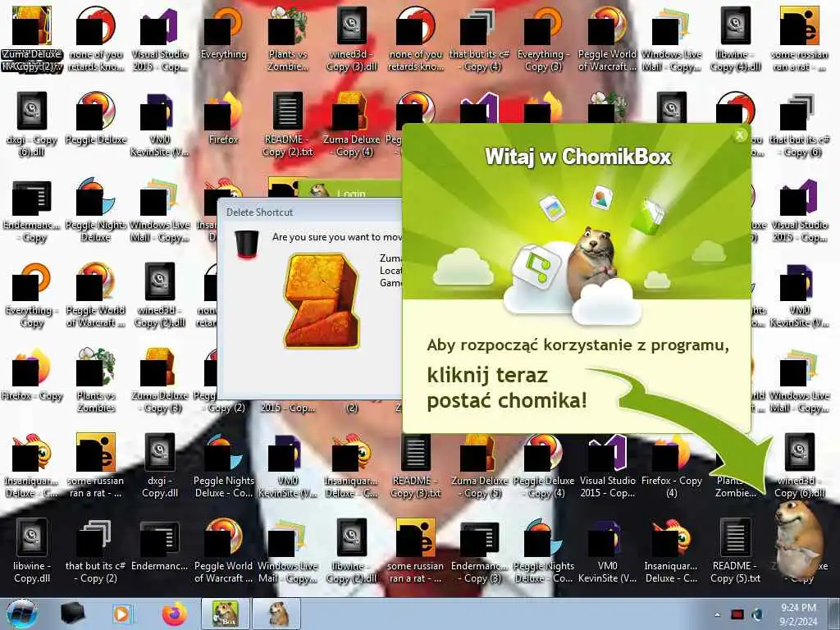Image resolution: width=840 pixels, height=630 pixels.
Task: Open the clock showing 9:24 PM
Action: (x=798, y=614)
